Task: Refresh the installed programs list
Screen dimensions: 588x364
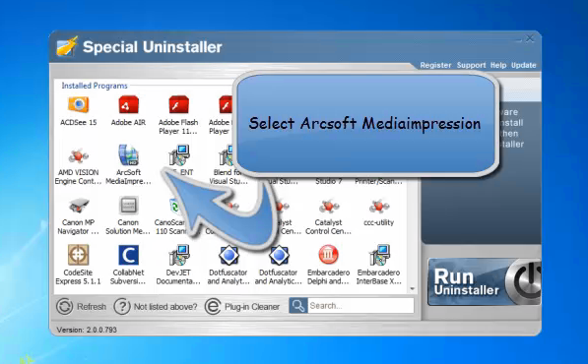Action: [82, 306]
